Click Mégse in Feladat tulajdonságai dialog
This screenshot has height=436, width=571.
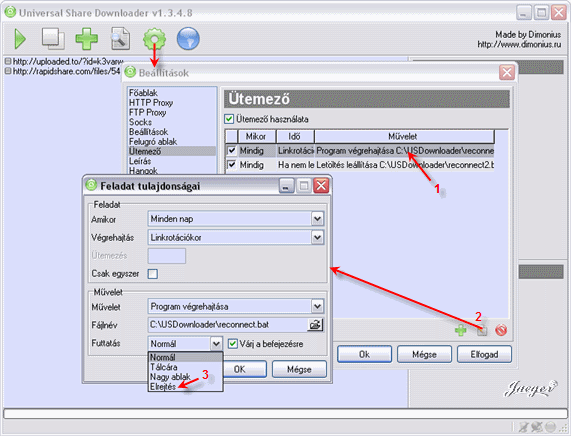click(x=299, y=369)
